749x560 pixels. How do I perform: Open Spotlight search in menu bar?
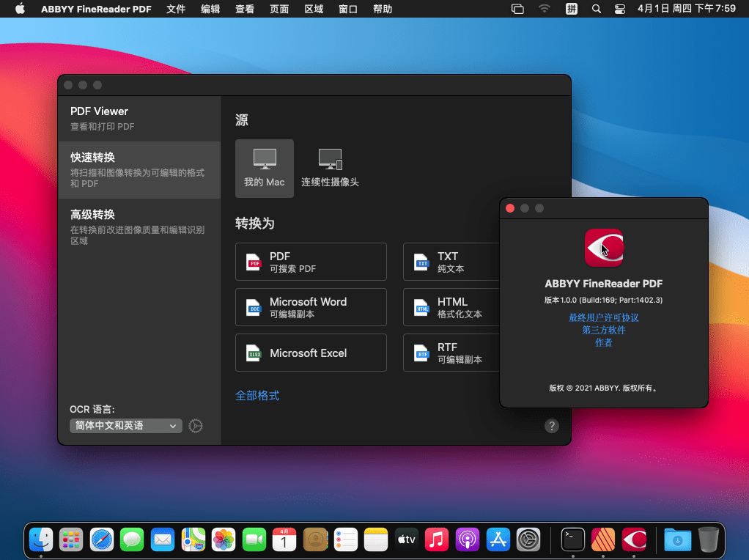(x=596, y=9)
